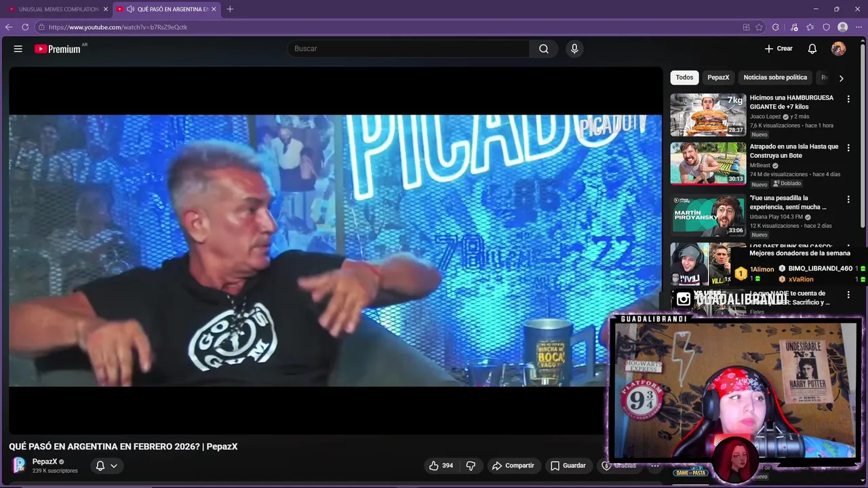The image size is (868, 488).
Task: Open 'Atrapado en una Isla Hasta que' title
Action: 794,151
